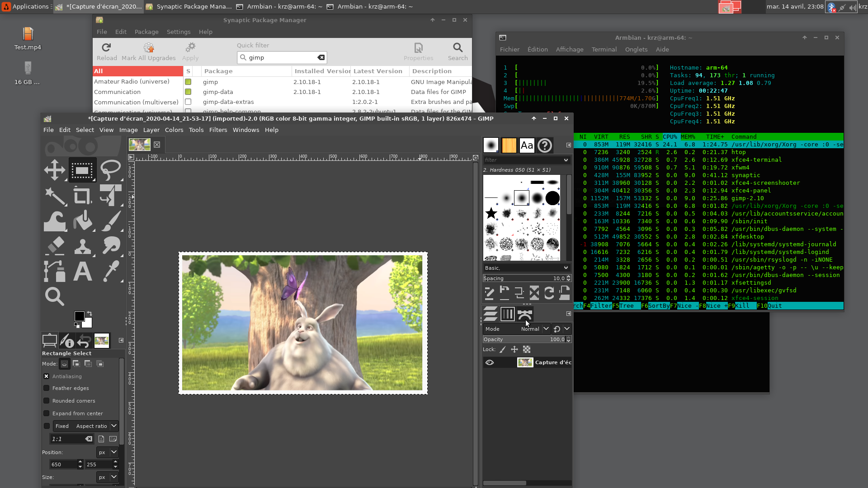Adjust the layer Opacity slider
This screenshot has height=488, width=868.
pos(524,339)
